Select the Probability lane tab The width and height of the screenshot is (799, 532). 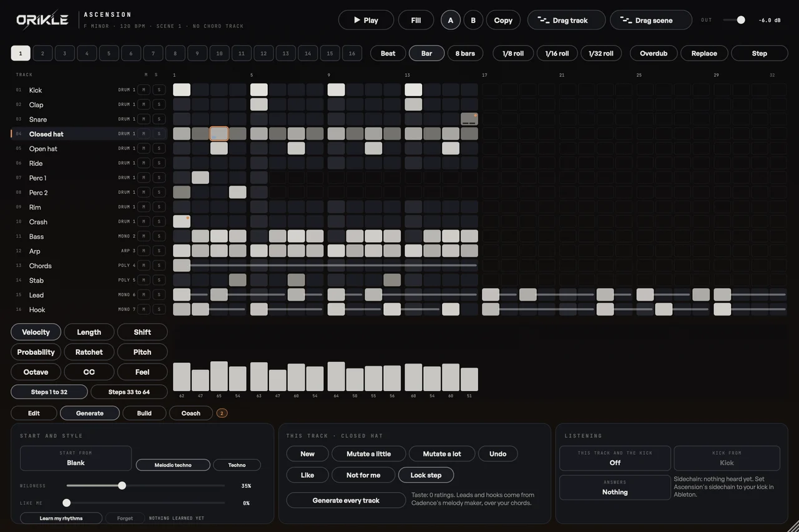coord(36,352)
